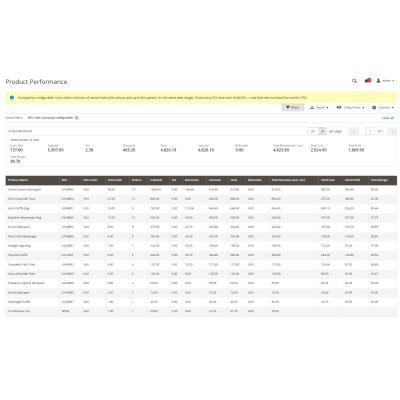Click the Units Sold total 137.00
Viewport: 400px width, 400px height.
(16, 150)
